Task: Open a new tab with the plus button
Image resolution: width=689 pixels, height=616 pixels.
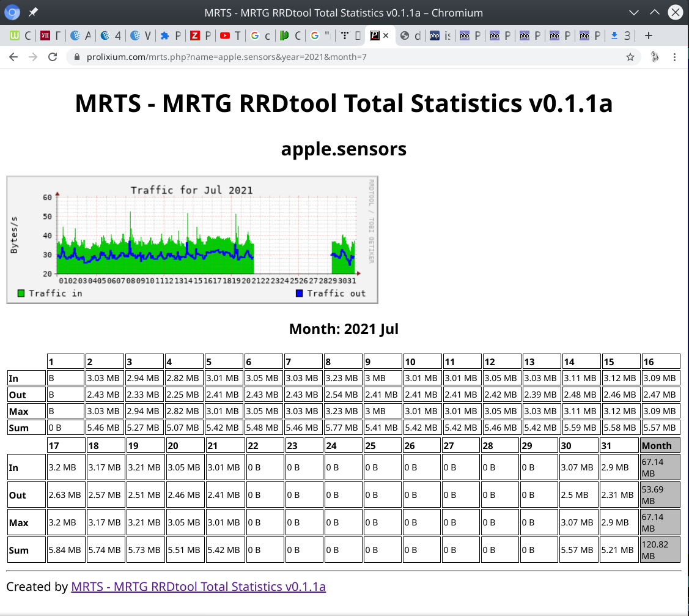Action: pos(649,35)
